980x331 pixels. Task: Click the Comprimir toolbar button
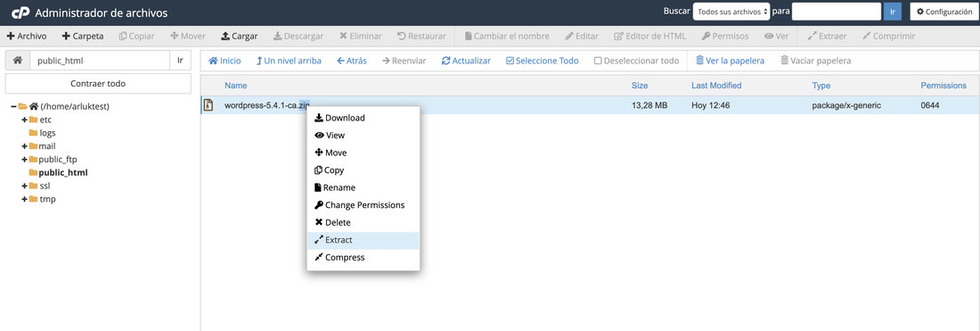(x=889, y=37)
